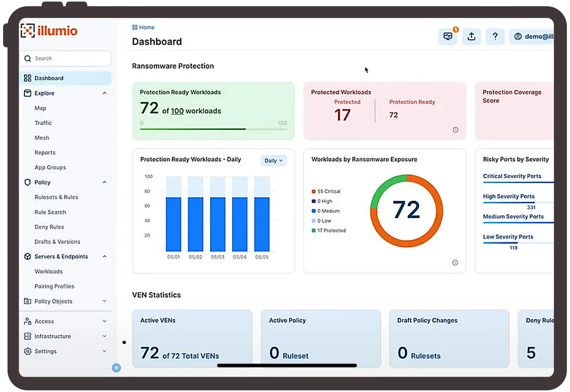Expand the Access section chevron

(x=105, y=321)
